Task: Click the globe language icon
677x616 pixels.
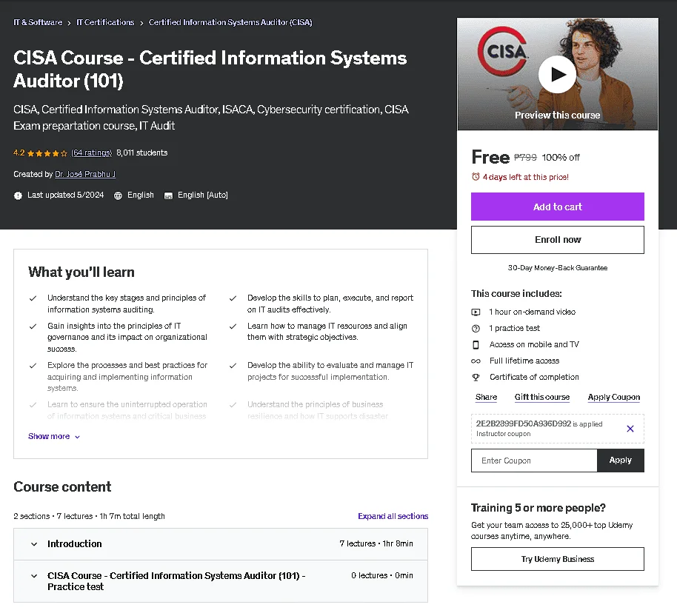Action: point(118,195)
